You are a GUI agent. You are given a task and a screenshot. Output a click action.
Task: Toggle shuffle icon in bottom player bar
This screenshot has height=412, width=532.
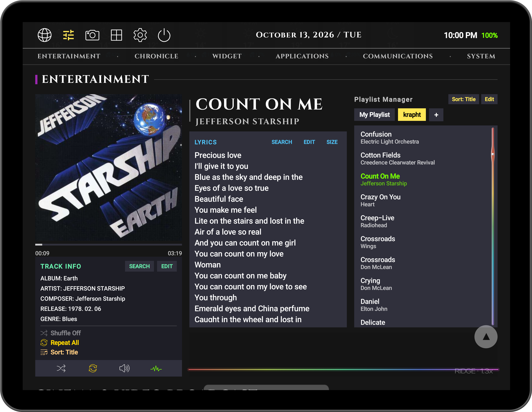[61, 368]
